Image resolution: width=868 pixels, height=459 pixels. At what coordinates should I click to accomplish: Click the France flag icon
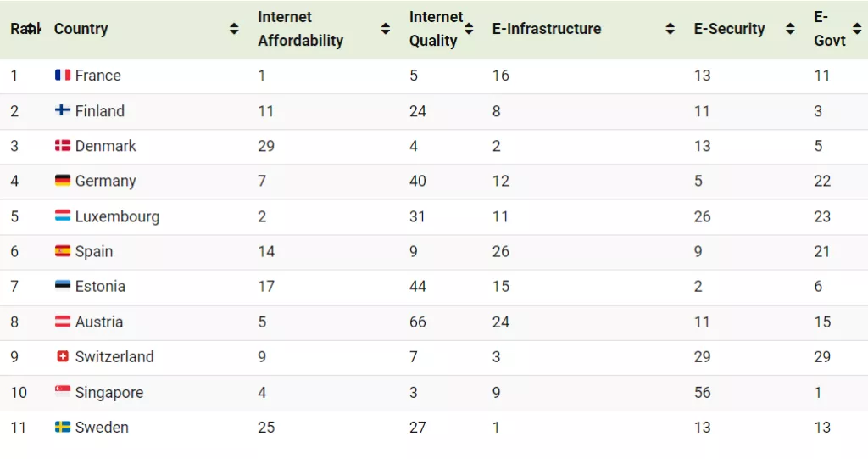pos(63,76)
